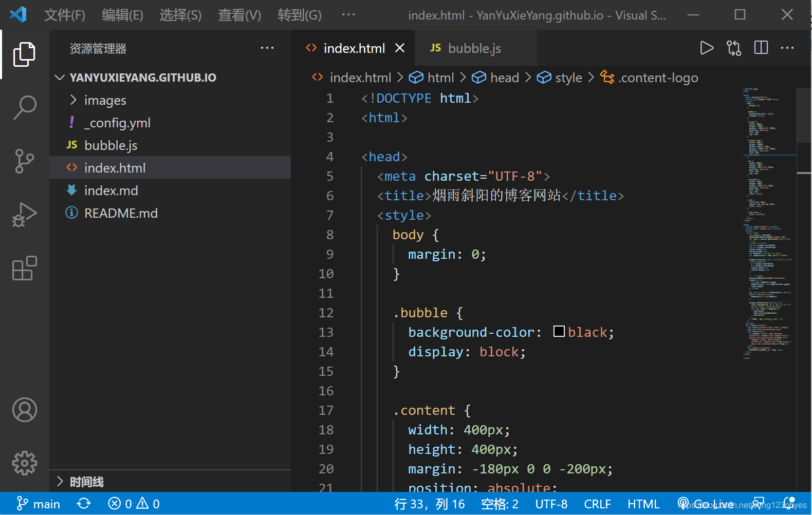Viewport: 812px width, 515px height.
Task: Open the Search view in activity bar
Action: click(x=24, y=108)
